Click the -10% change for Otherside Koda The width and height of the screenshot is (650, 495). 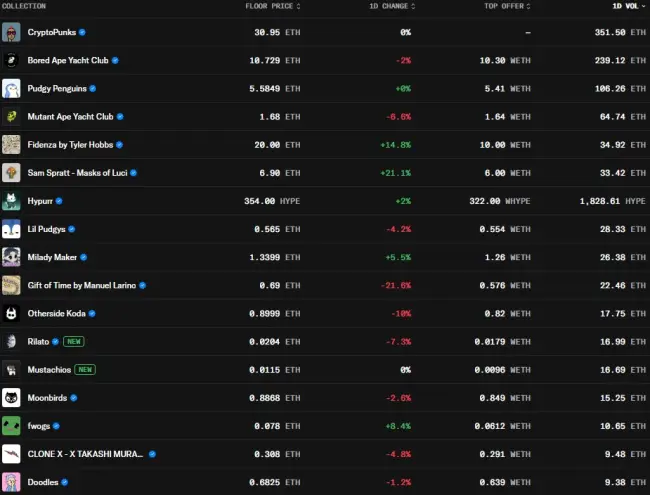pyautogui.click(x=401, y=314)
